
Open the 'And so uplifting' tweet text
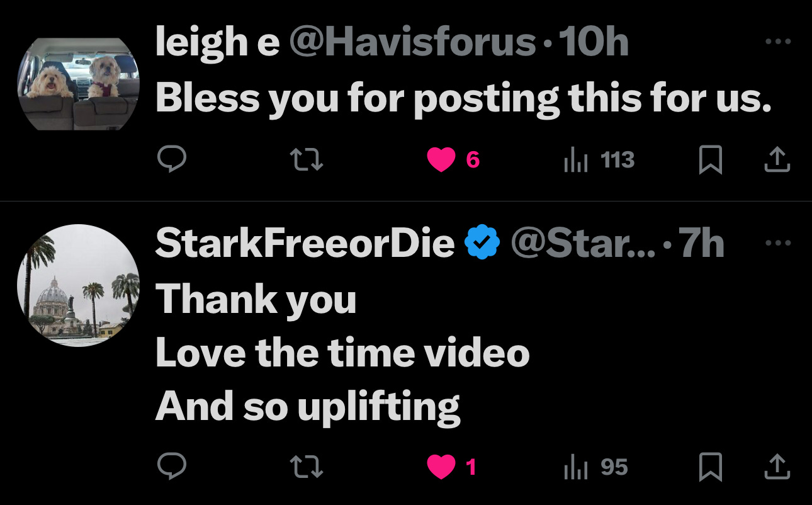pos(308,407)
